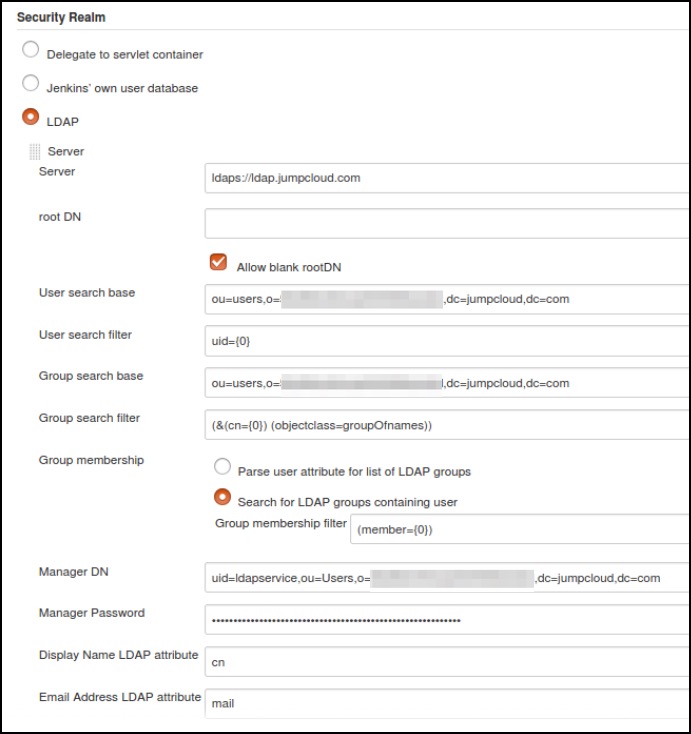Click the User search base field

pos(446,299)
